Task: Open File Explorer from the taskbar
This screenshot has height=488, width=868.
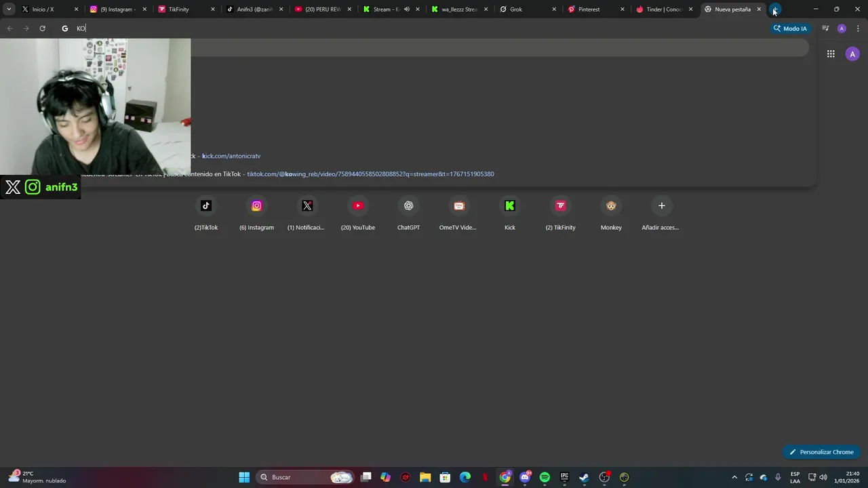Action: pyautogui.click(x=425, y=477)
